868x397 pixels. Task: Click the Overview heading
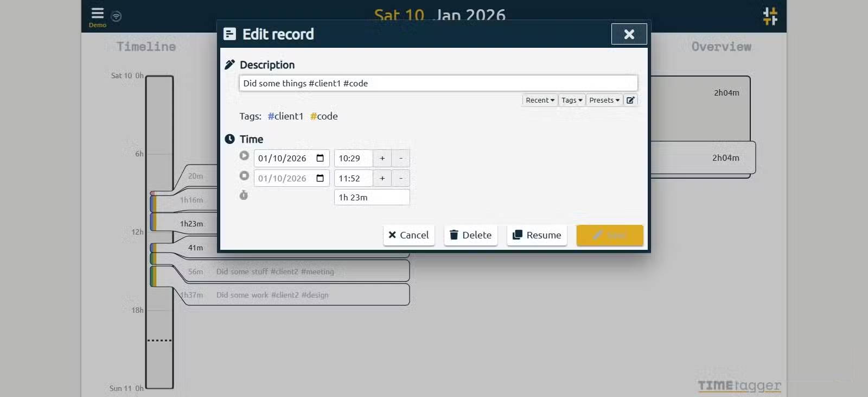(x=722, y=47)
